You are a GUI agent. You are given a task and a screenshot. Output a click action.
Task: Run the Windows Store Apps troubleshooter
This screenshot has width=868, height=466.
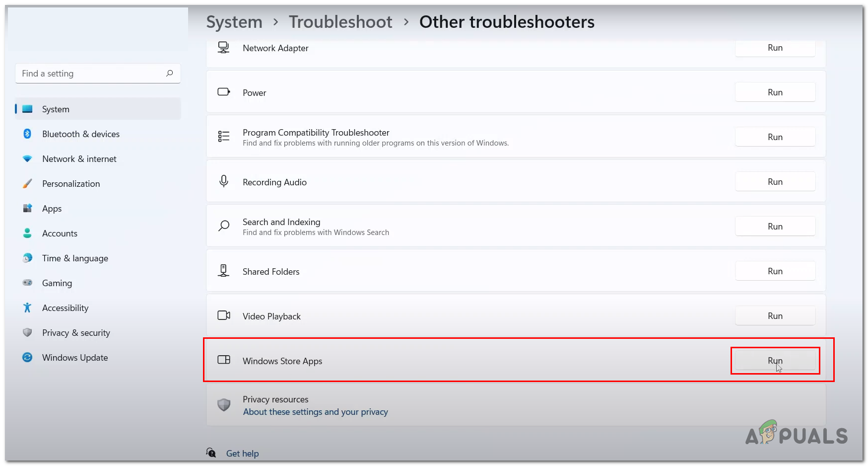coord(775,361)
